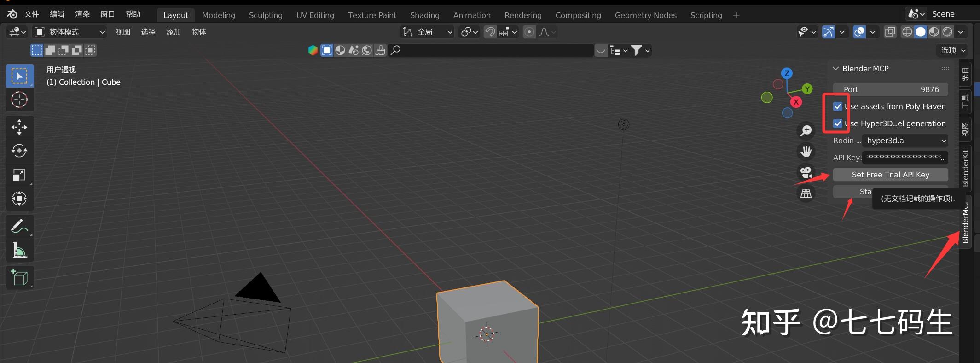Toggle the camera view icon
980x363 pixels.
pyautogui.click(x=806, y=172)
